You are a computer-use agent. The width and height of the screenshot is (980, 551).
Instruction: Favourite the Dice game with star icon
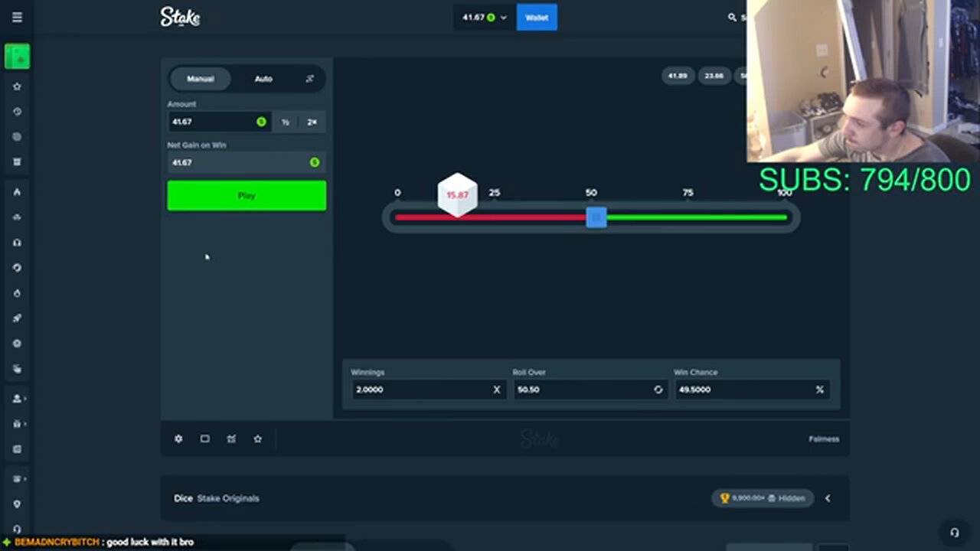258,439
